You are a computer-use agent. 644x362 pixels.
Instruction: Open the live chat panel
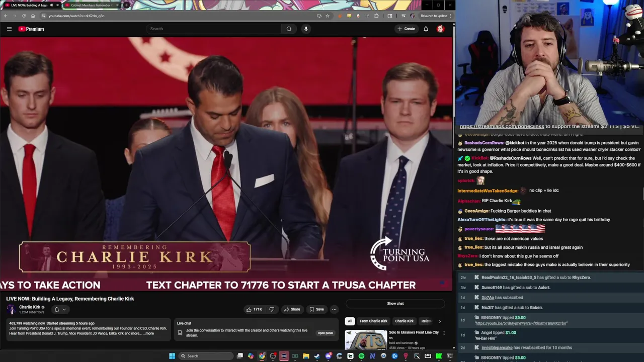(x=326, y=333)
